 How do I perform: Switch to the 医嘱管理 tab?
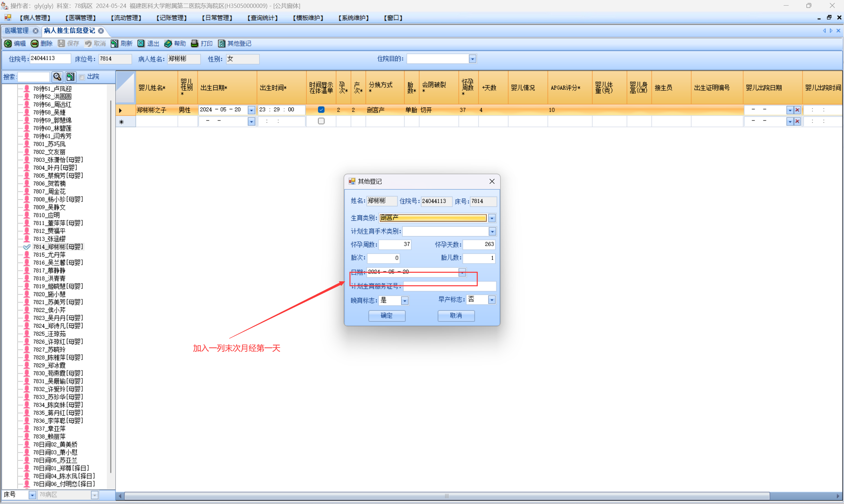[17, 31]
